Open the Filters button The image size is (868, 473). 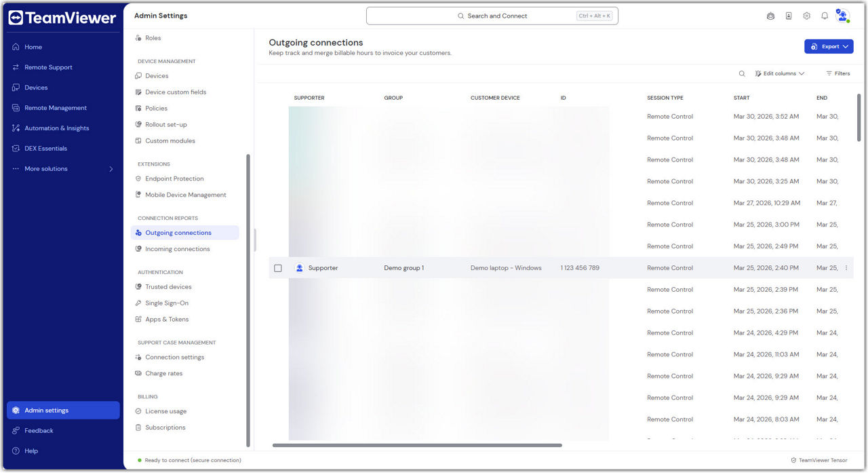click(838, 73)
